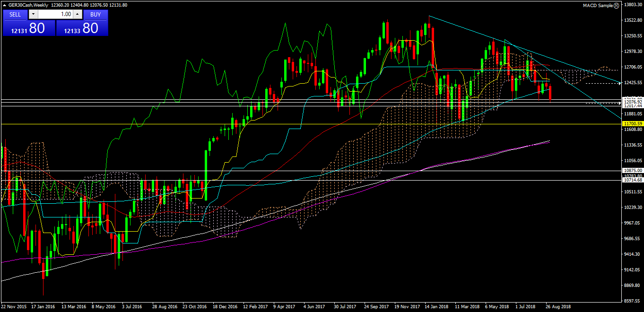Click the upper dashed arrow marker near 12425.55
This screenshot has height=312, width=644.
click(619, 83)
